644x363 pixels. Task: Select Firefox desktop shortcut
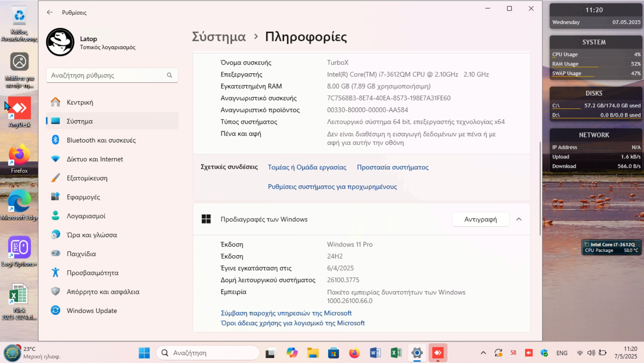[x=19, y=159]
